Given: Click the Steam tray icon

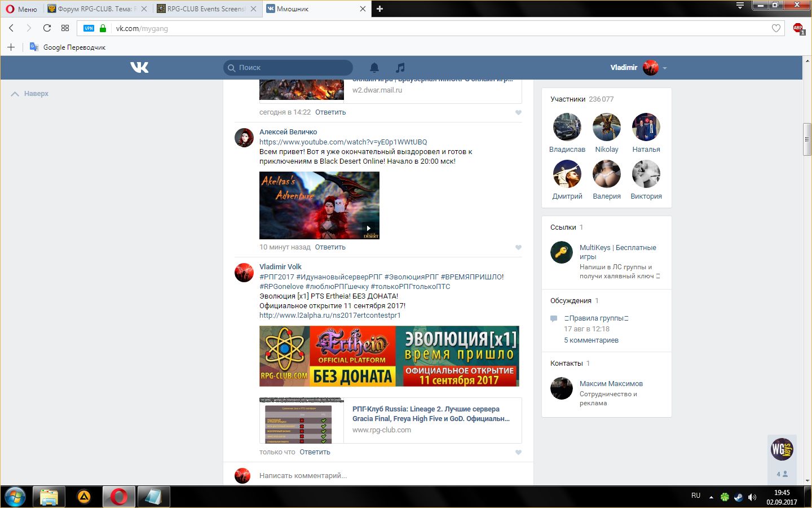Looking at the screenshot, I should [x=738, y=497].
